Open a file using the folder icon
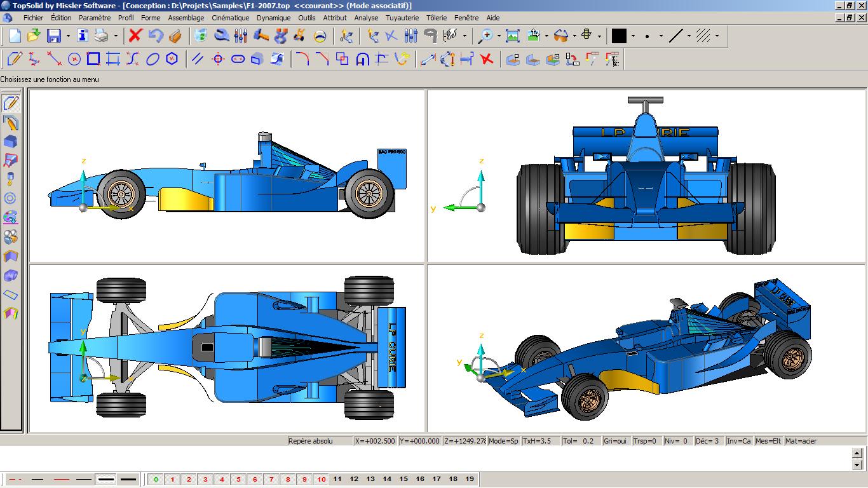 [x=34, y=36]
